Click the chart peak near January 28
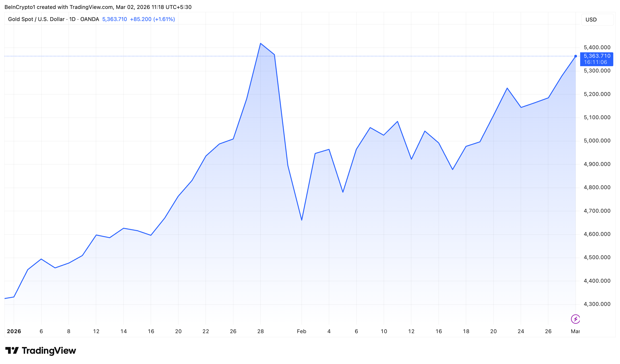620x364 pixels. coord(261,44)
